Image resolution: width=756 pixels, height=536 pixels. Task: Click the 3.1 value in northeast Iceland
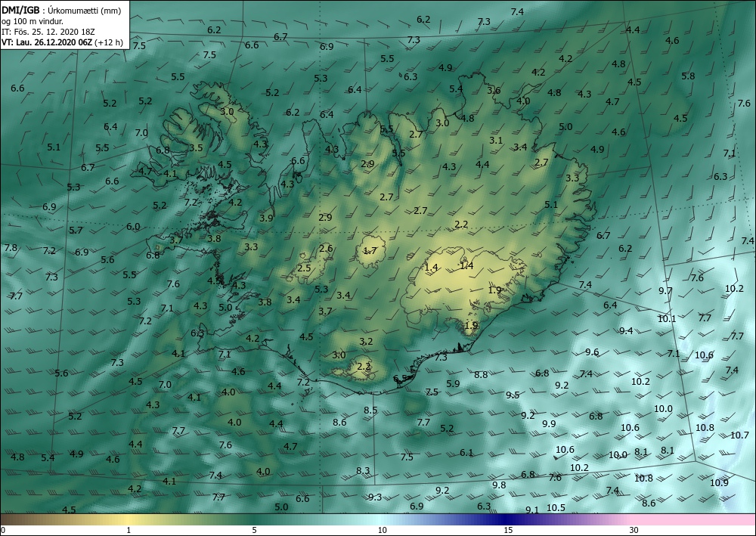pos(496,141)
